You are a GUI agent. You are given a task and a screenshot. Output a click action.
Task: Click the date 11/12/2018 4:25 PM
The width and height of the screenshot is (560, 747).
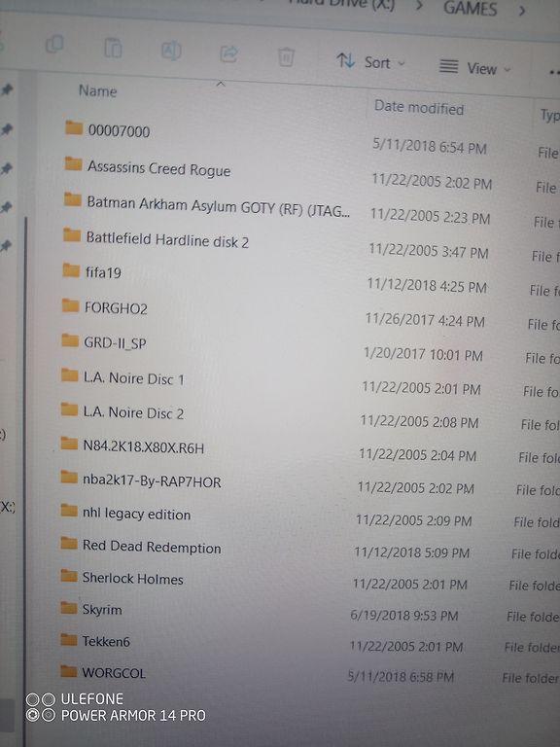pos(427,285)
